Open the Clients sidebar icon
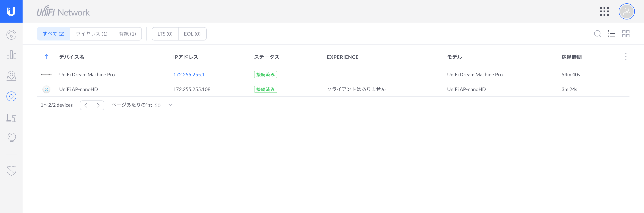 (11, 117)
